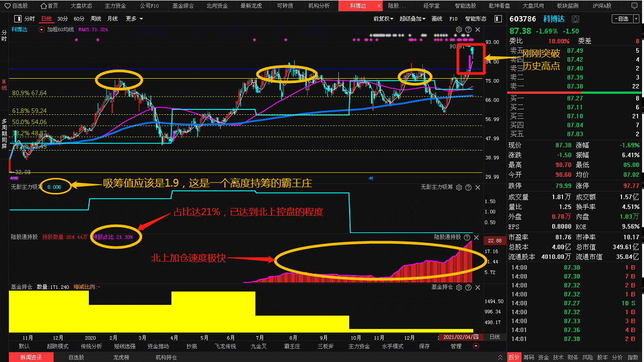Open the 北向资金 tab
644x362 pixels.
[216, 6]
